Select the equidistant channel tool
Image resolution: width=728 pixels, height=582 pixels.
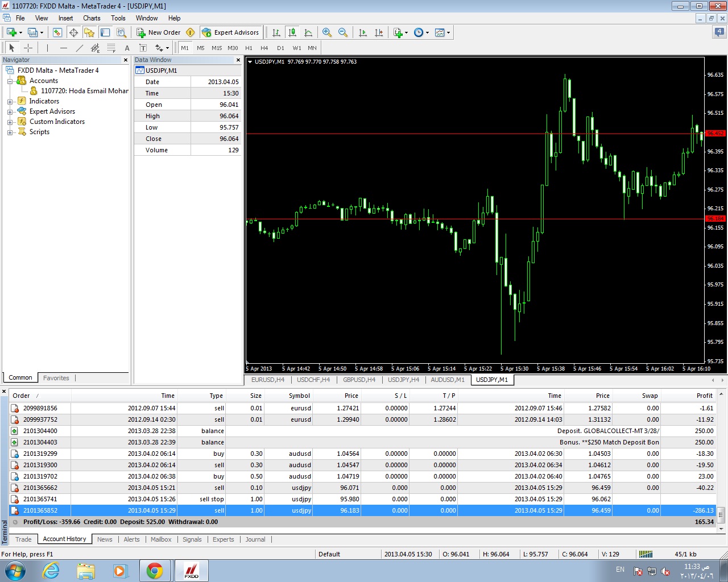(95, 48)
